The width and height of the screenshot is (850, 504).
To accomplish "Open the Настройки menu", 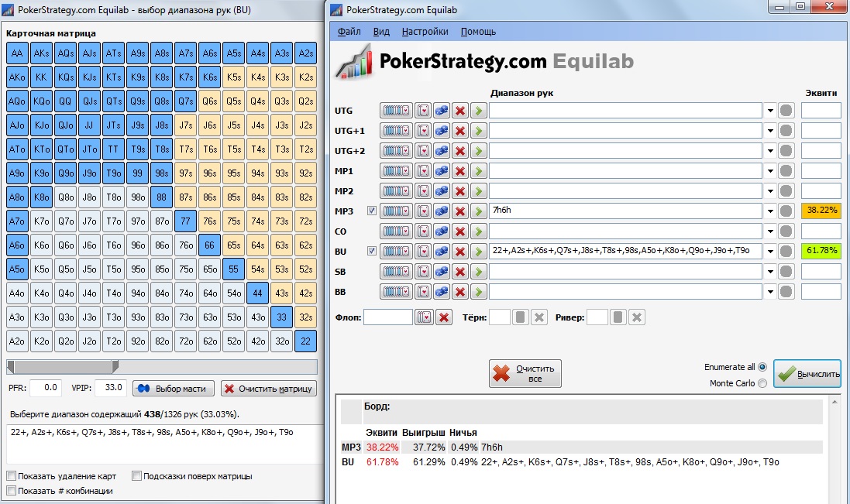I will tap(425, 32).
